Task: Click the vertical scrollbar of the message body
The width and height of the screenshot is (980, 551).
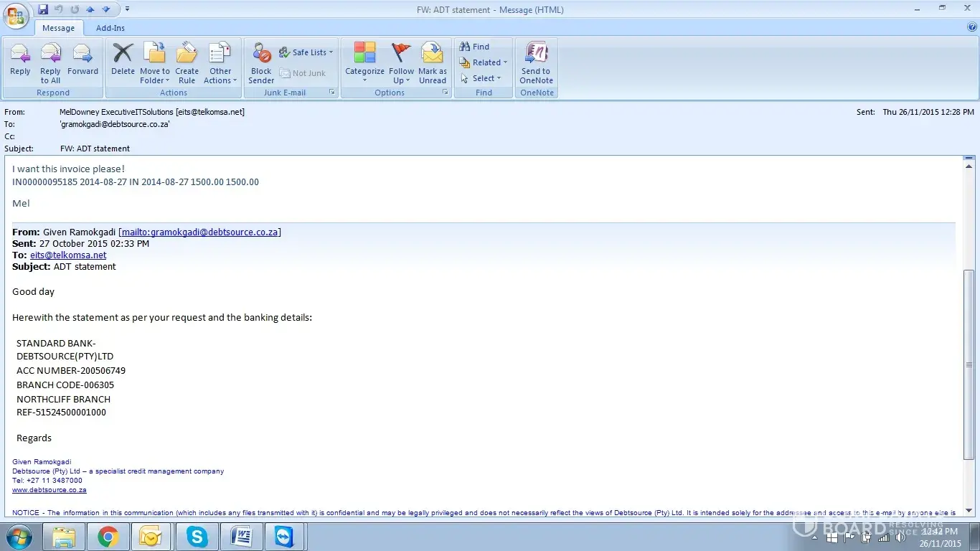Action: (x=969, y=364)
